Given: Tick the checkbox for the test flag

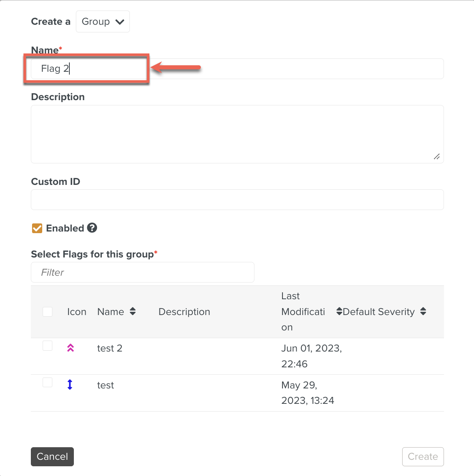Looking at the screenshot, I should pos(47,382).
